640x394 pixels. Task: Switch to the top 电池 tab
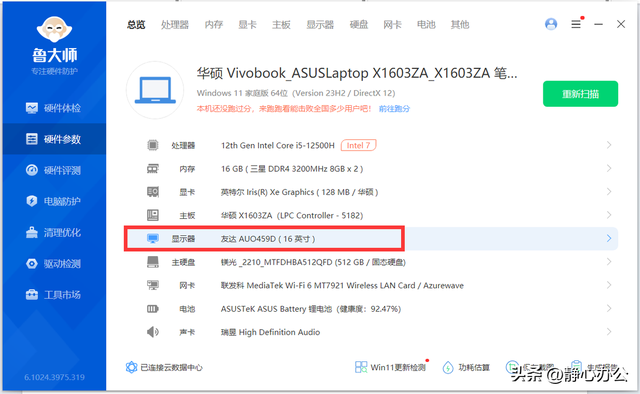coord(426,24)
